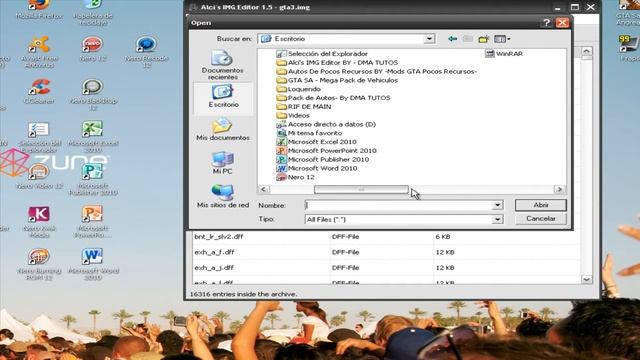
Task: Expand the Tipo file filter dropdown
Action: (x=497, y=220)
